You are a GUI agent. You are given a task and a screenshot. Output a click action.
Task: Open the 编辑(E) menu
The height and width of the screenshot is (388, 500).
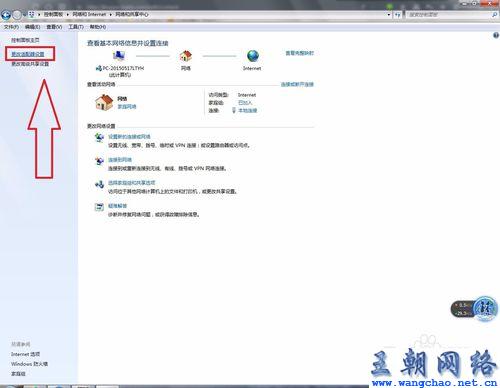pyautogui.click(x=32, y=27)
